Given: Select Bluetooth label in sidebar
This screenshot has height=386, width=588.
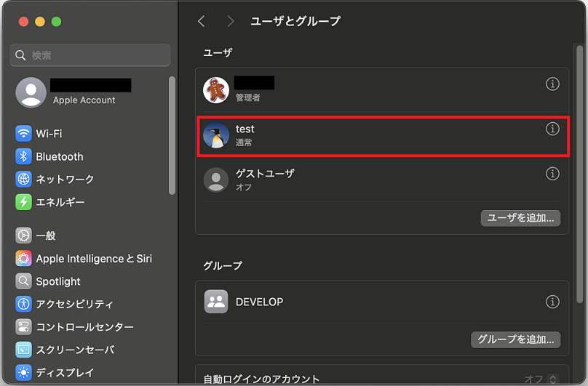Looking at the screenshot, I should (60, 156).
